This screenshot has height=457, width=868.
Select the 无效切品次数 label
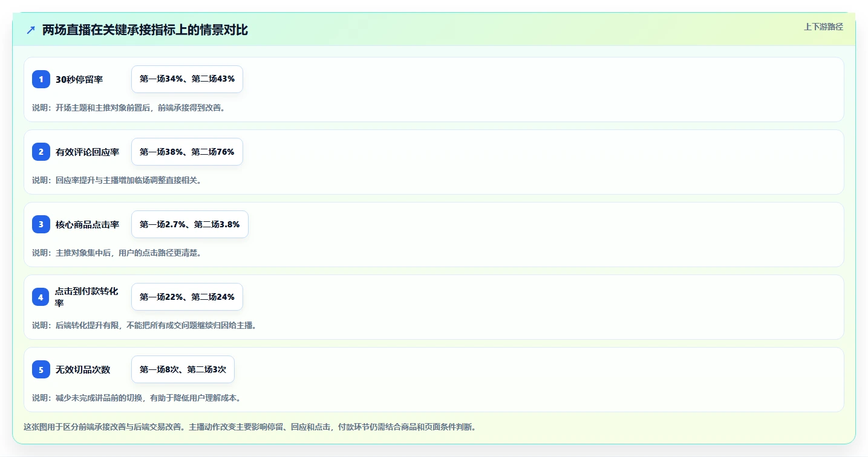[83, 369]
